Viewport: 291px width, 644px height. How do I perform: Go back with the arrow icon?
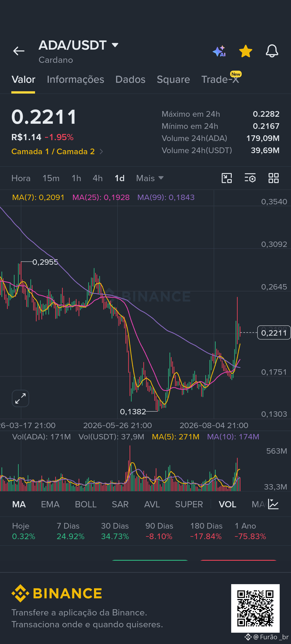[19, 51]
